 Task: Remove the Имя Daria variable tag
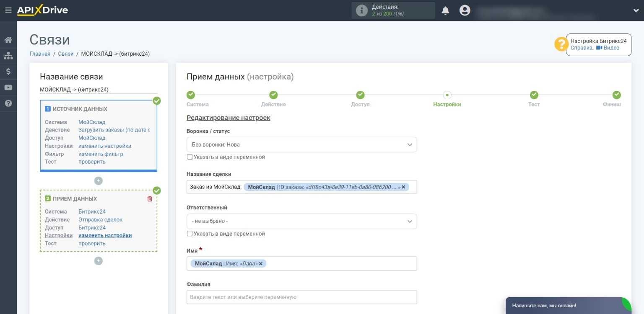pos(260,264)
